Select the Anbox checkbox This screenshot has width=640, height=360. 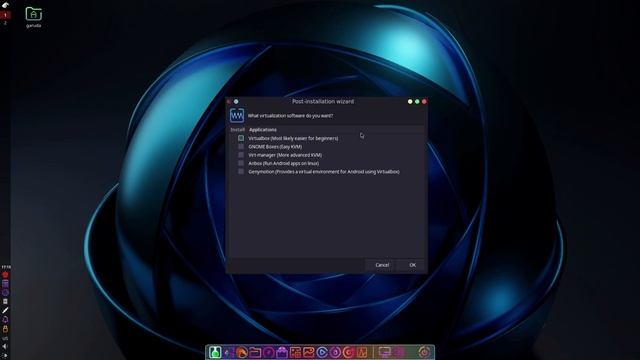(x=241, y=163)
